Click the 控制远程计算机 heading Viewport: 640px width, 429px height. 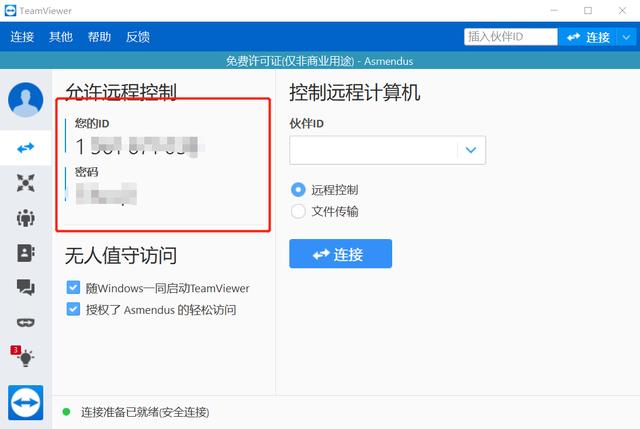355,92
